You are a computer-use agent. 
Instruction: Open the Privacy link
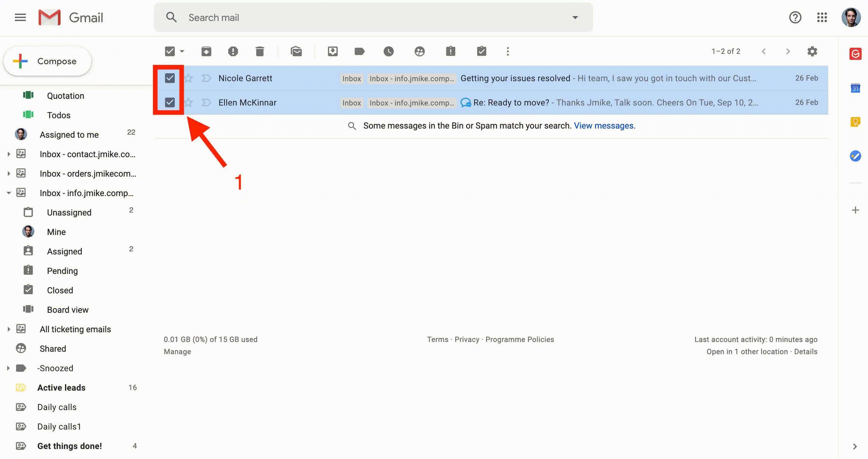pos(467,340)
